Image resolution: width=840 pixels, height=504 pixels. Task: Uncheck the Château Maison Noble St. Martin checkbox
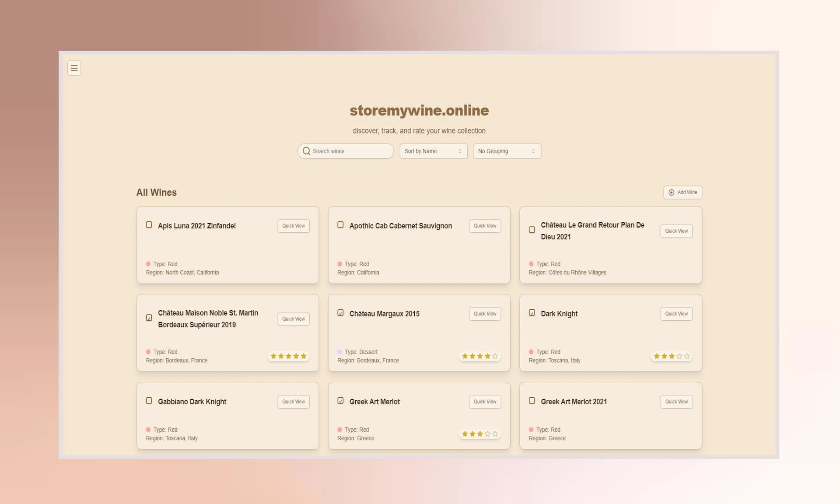pyautogui.click(x=149, y=318)
